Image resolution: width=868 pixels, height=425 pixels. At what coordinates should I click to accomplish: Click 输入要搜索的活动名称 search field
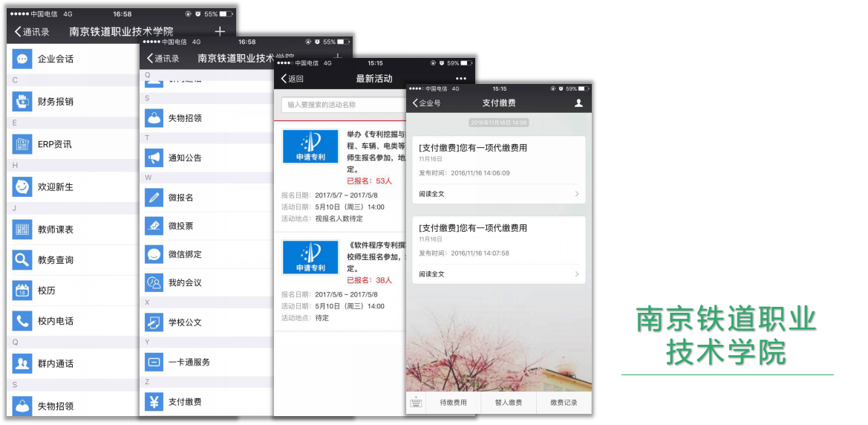pos(343,105)
